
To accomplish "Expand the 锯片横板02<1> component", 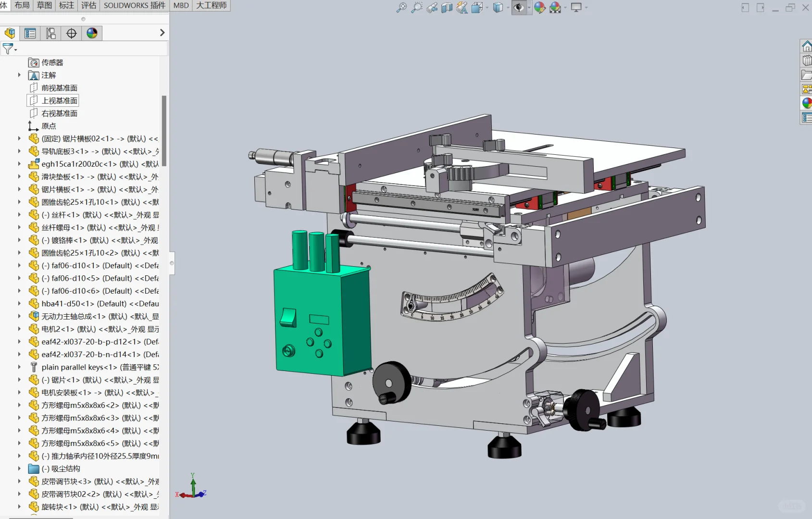I will pyautogui.click(x=19, y=138).
